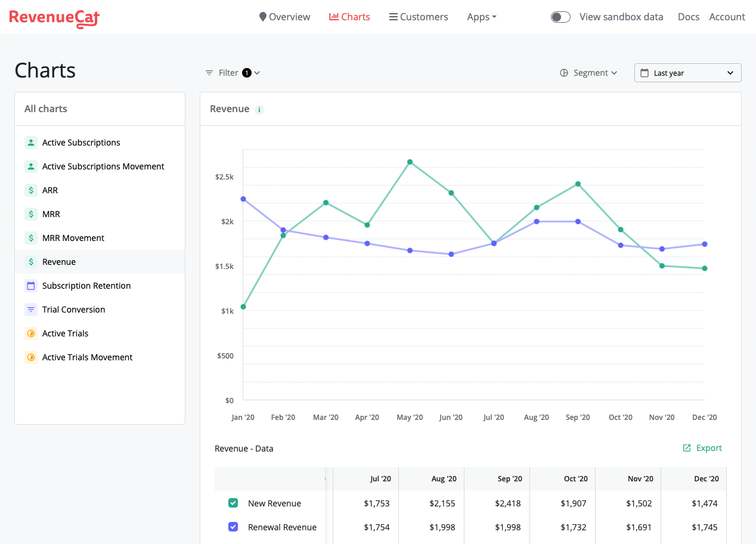The height and width of the screenshot is (544, 756).
Task: Click the RevenueCat logo
Action: 54,17
